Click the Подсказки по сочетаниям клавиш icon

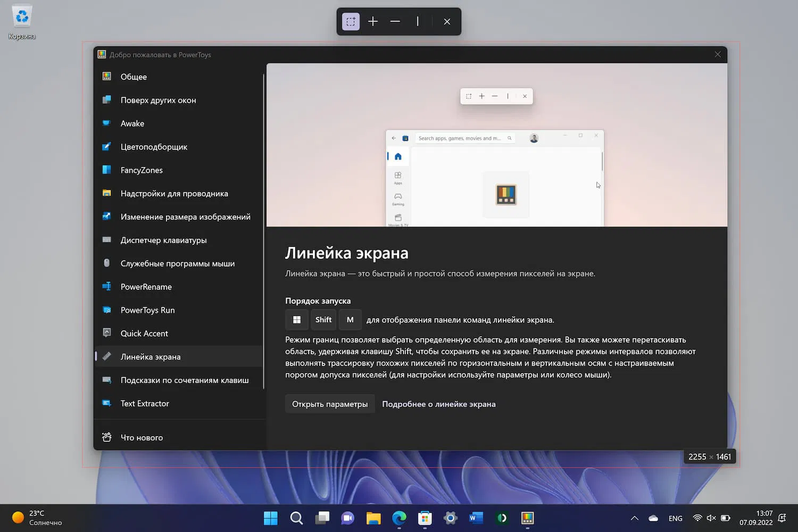pos(107,380)
